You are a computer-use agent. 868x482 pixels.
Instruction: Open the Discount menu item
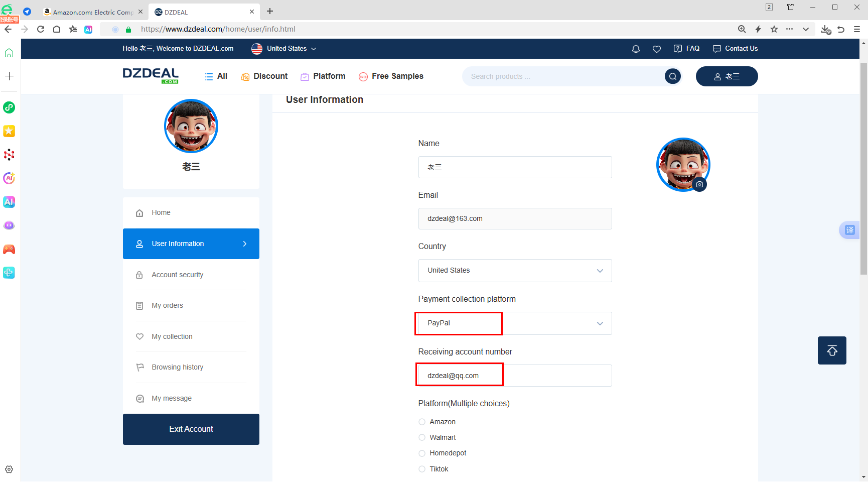click(x=264, y=76)
